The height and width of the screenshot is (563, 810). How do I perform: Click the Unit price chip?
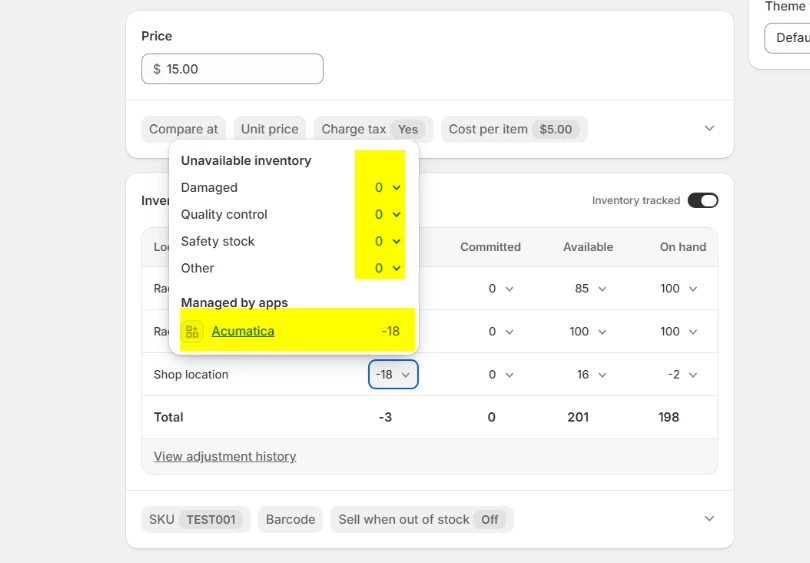pos(269,129)
